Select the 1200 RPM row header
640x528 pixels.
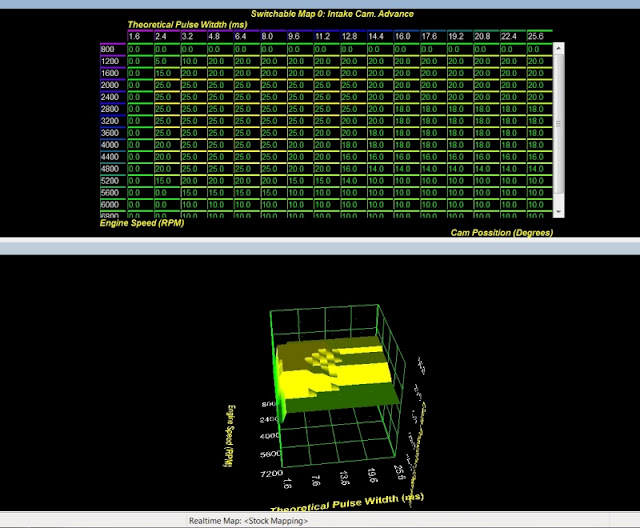click(x=113, y=61)
